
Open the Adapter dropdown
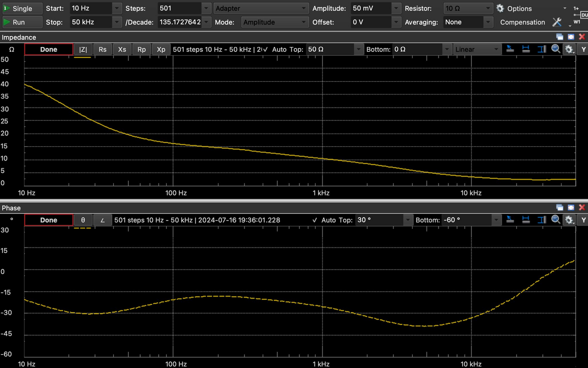262,8
